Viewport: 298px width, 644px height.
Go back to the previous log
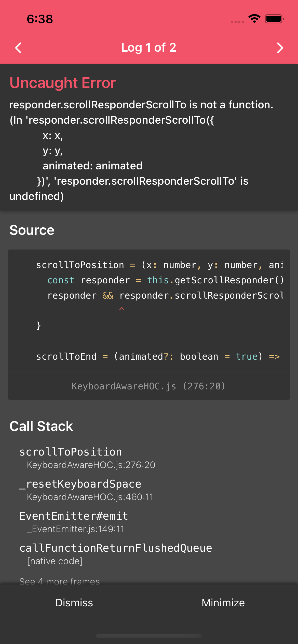point(18,48)
